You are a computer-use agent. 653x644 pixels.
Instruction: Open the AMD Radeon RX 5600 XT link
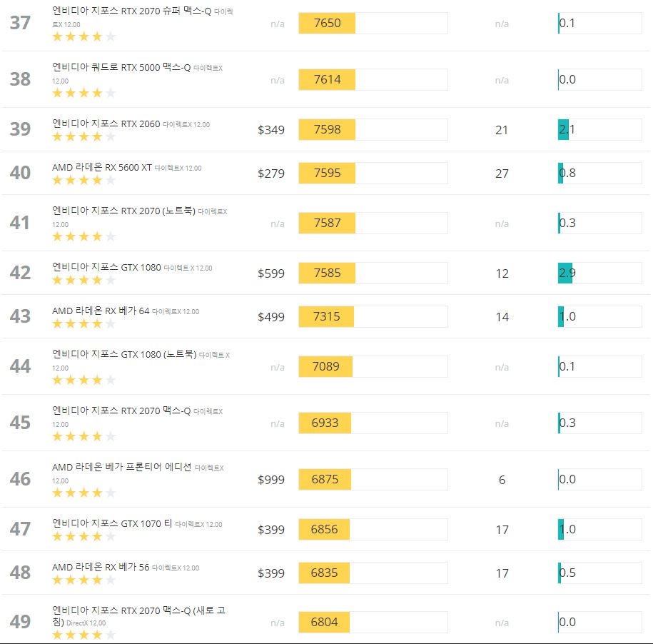101,168
